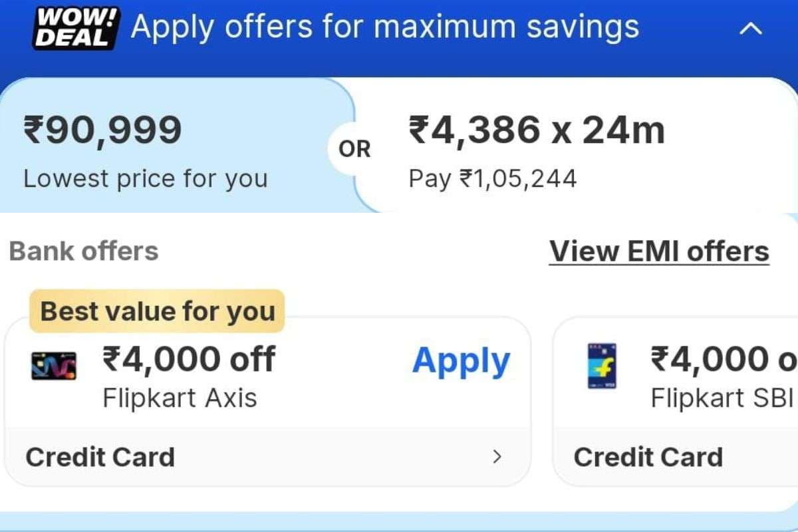Tap the Bank offers section heading
Image resolution: width=798 pixels, height=532 pixels.
pos(84,251)
